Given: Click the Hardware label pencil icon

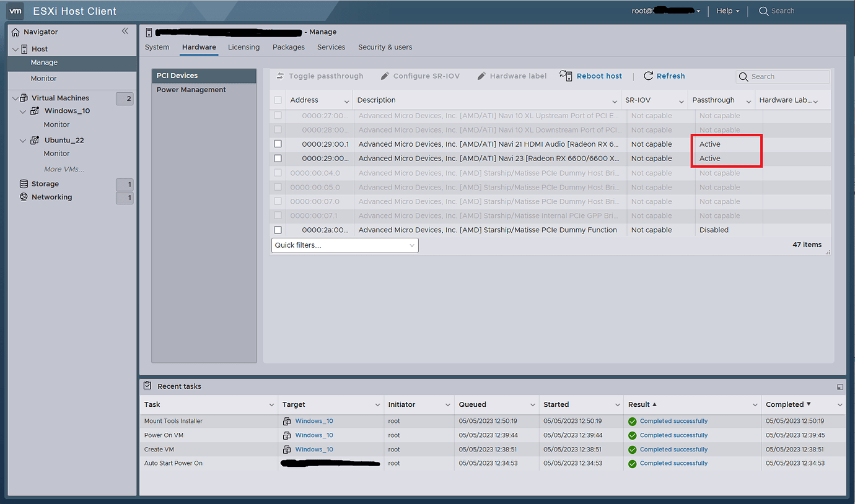Looking at the screenshot, I should tap(481, 76).
